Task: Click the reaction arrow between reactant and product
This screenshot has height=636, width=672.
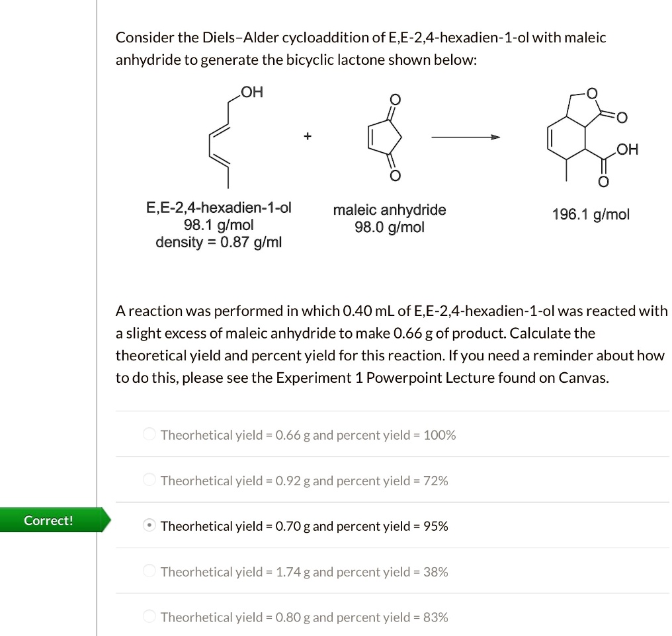Action: click(464, 136)
